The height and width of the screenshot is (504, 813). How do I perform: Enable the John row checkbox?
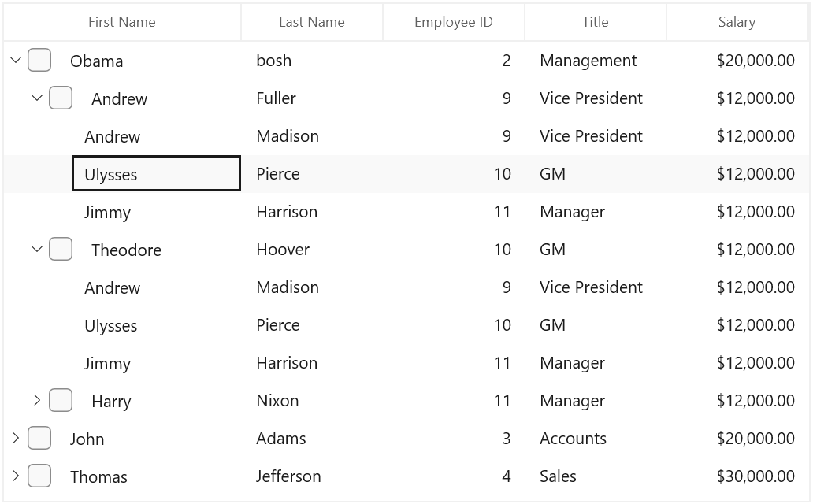[x=39, y=438]
